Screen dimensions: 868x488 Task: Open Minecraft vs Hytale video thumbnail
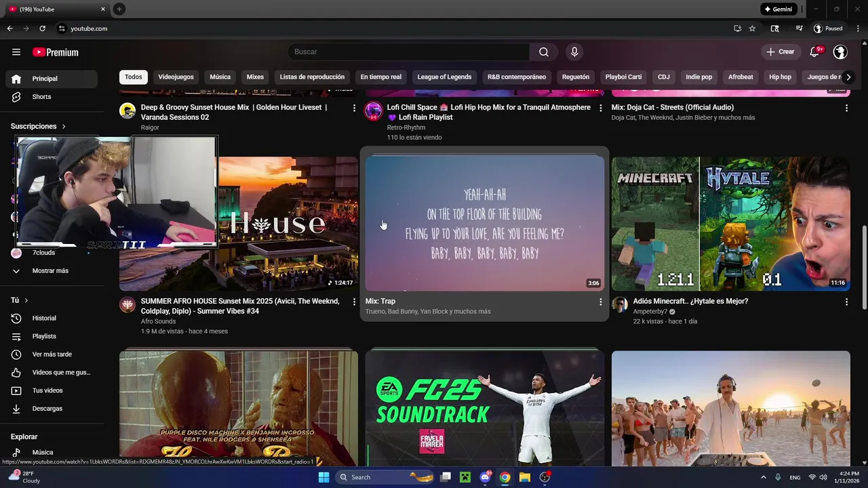[730, 224]
